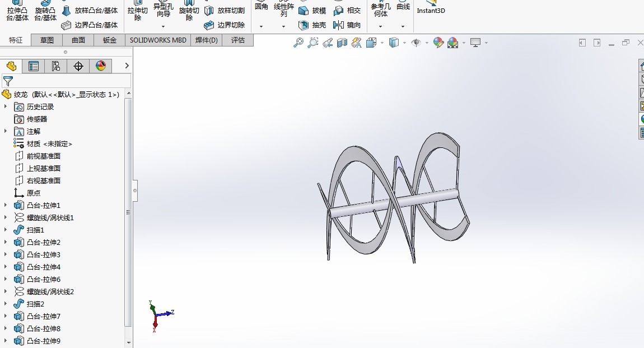Show more manager tabs chevron arrow
644x348 pixels.
coord(127,66)
